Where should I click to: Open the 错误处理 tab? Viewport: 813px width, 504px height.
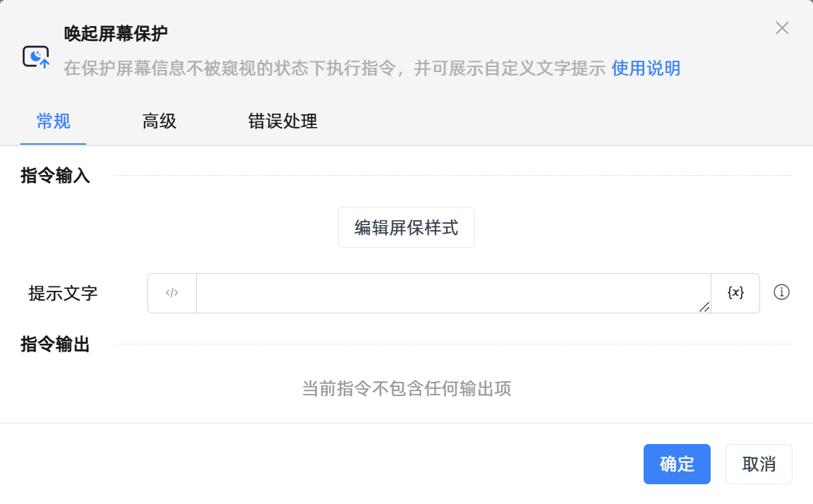pos(282,121)
